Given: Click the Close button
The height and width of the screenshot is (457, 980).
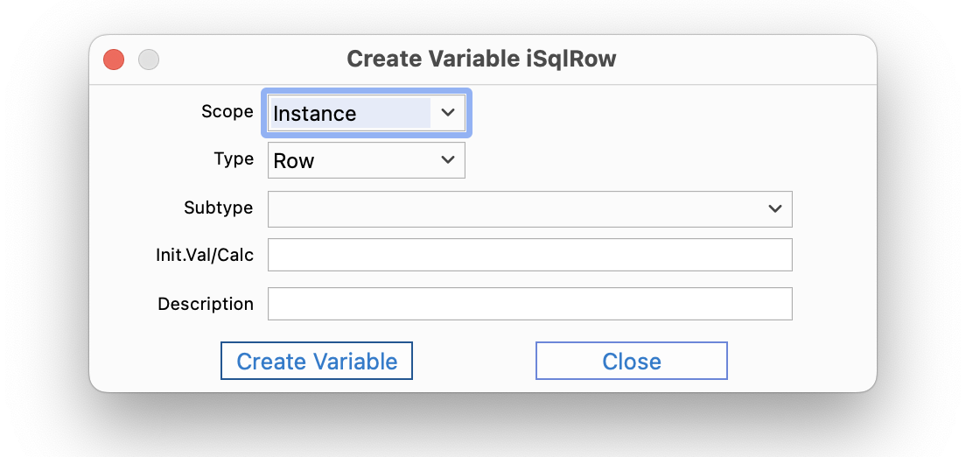Looking at the screenshot, I should [632, 361].
